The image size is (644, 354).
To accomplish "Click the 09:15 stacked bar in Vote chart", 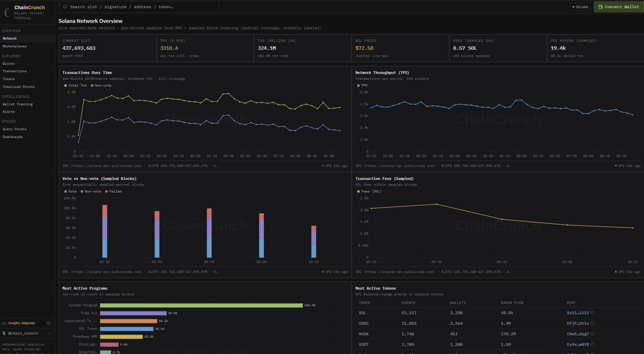I will (x=105, y=232).
